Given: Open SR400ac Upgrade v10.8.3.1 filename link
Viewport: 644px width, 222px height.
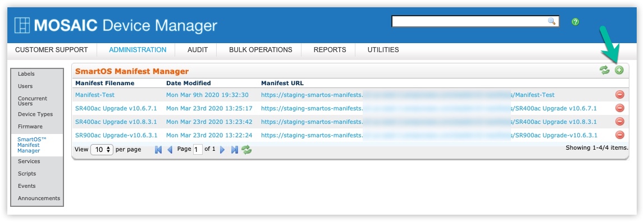Looking at the screenshot, I should pos(116,122).
